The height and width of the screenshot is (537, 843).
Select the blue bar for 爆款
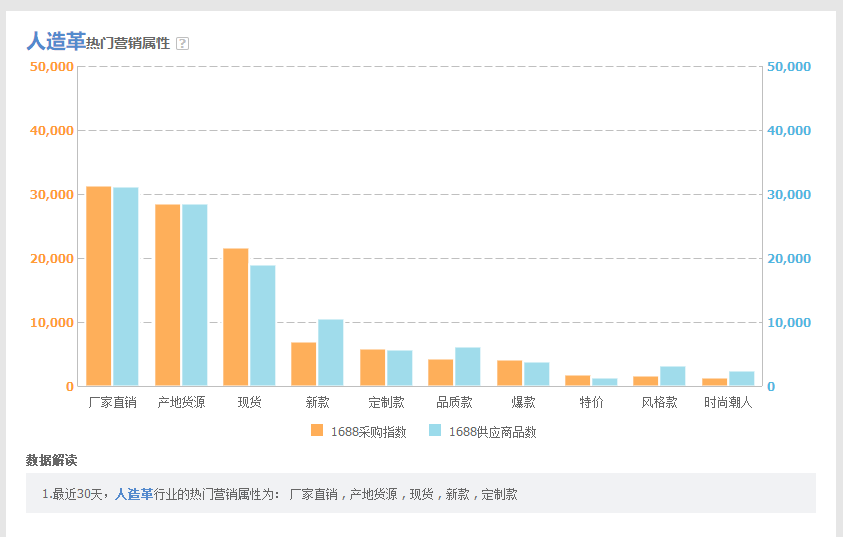point(537,374)
